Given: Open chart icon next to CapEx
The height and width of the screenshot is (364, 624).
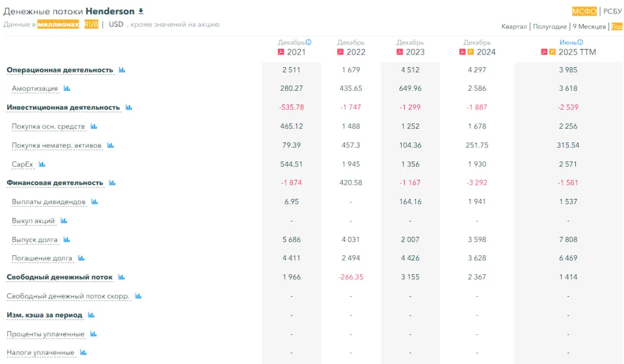Looking at the screenshot, I should pos(42,164).
